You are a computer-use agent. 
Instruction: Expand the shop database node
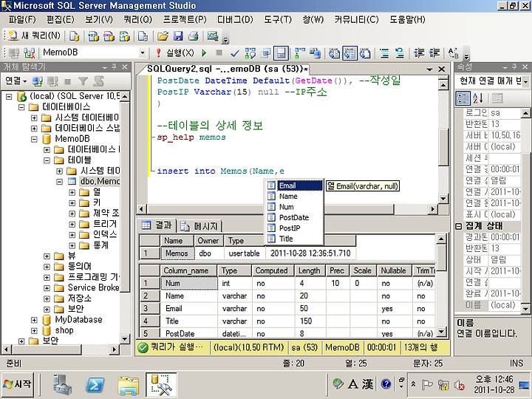pyautogui.click(x=34, y=330)
